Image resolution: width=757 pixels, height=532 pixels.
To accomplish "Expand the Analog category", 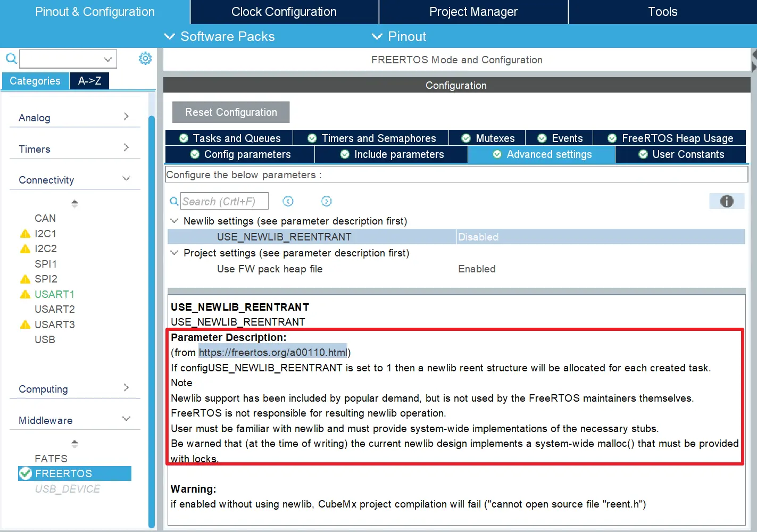I will point(126,116).
